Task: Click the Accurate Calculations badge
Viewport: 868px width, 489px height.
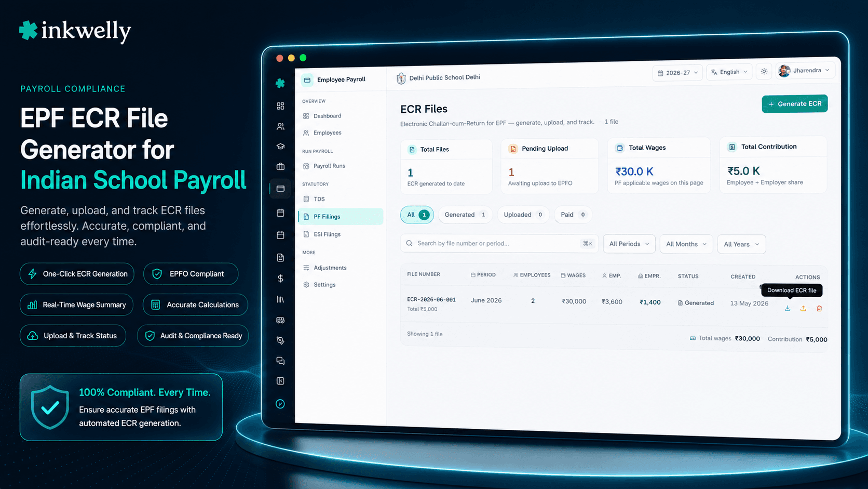Action: [195, 305]
